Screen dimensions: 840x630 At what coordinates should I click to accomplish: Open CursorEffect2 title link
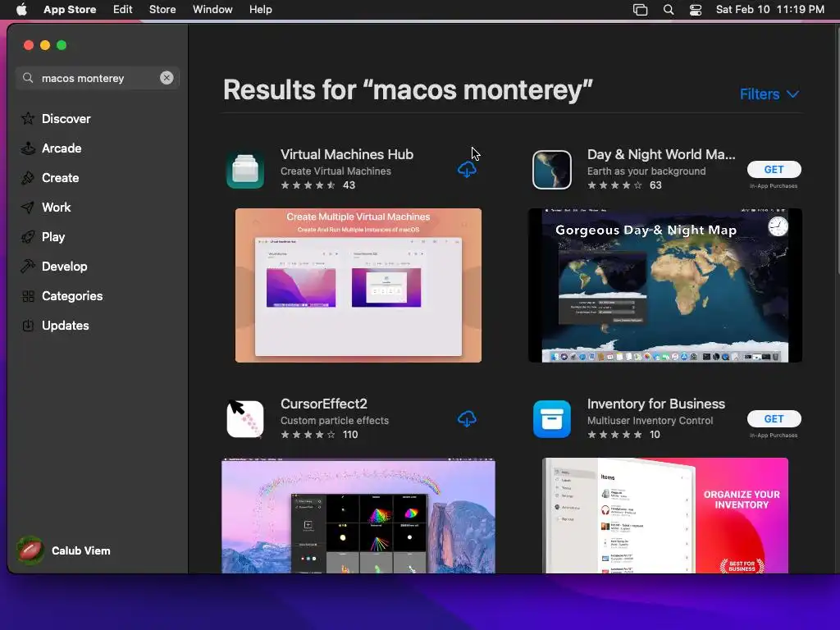[x=323, y=404]
